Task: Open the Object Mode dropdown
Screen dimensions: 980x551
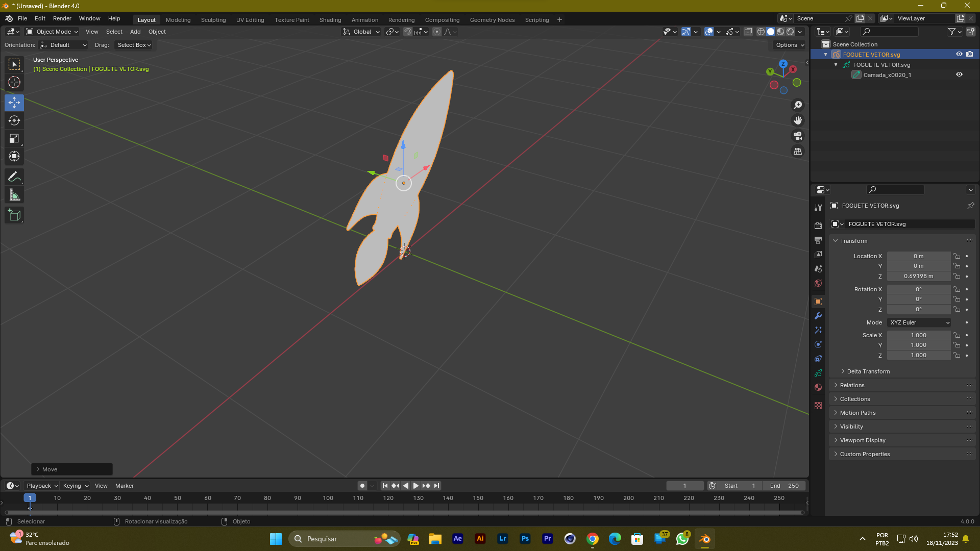Action: point(52,32)
